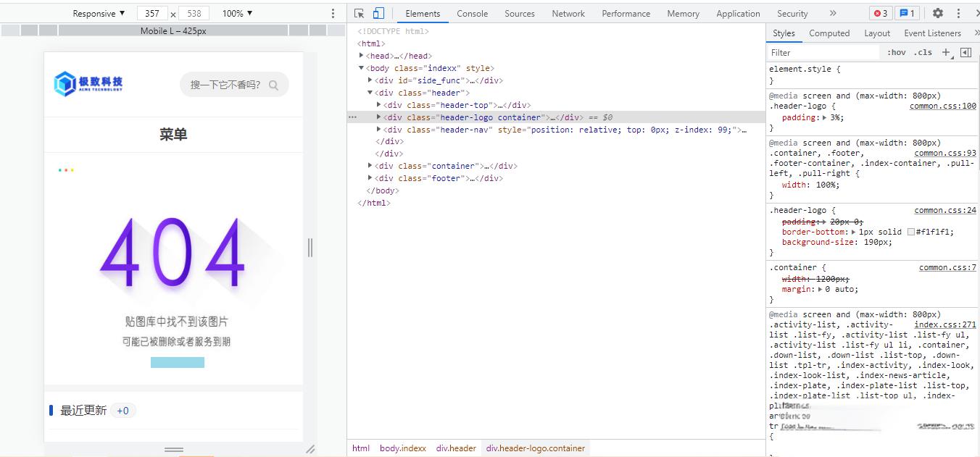Click ellipsis beside selected header-logo node

(x=352, y=117)
